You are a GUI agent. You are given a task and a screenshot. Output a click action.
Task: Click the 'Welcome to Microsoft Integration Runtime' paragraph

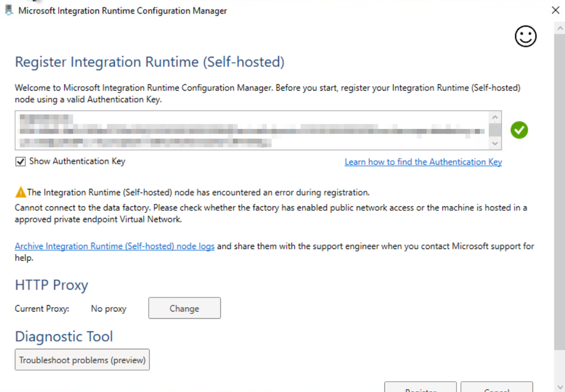coord(268,93)
